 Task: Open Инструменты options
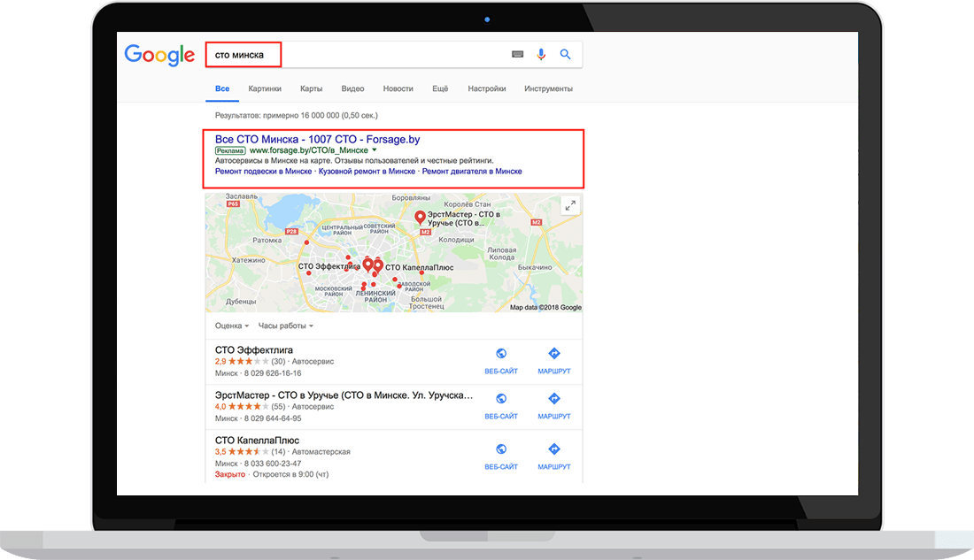click(548, 88)
